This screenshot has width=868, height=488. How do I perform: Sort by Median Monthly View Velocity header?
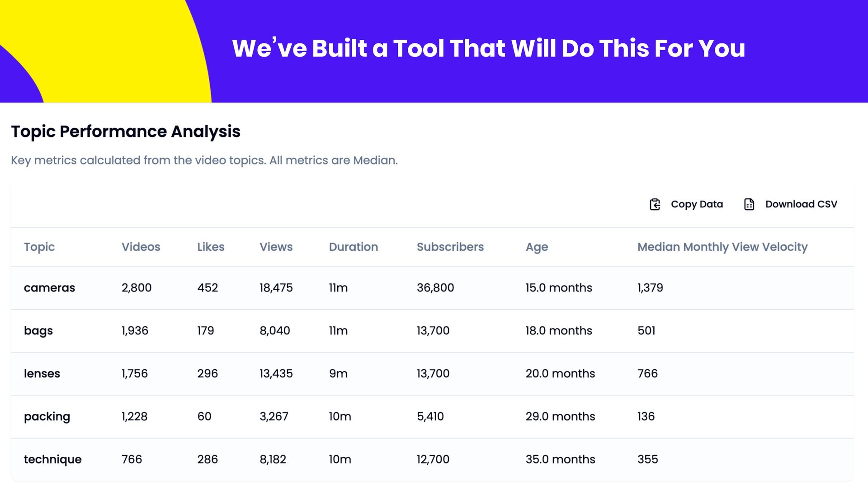coord(722,247)
